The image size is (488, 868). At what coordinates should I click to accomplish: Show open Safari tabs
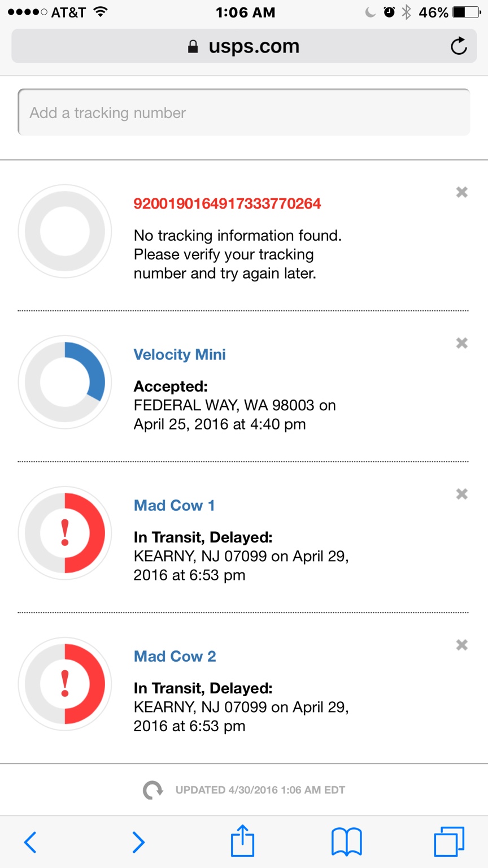(x=449, y=842)
